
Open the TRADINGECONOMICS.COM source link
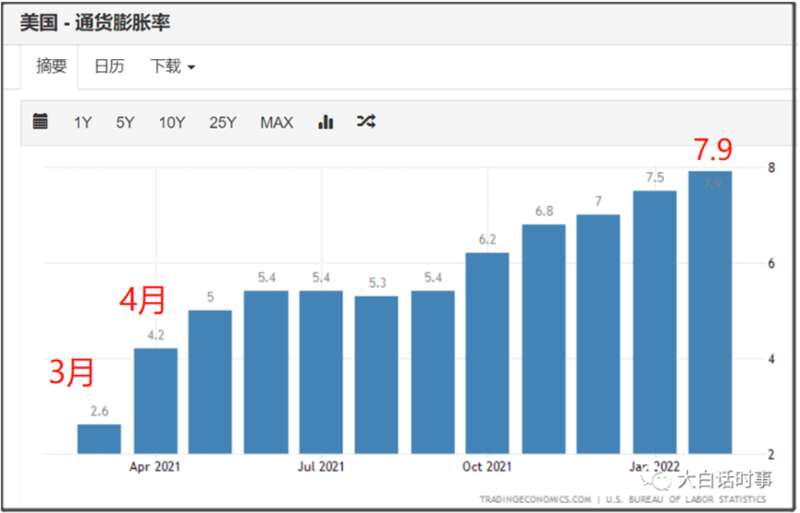[x=535, y=499]
